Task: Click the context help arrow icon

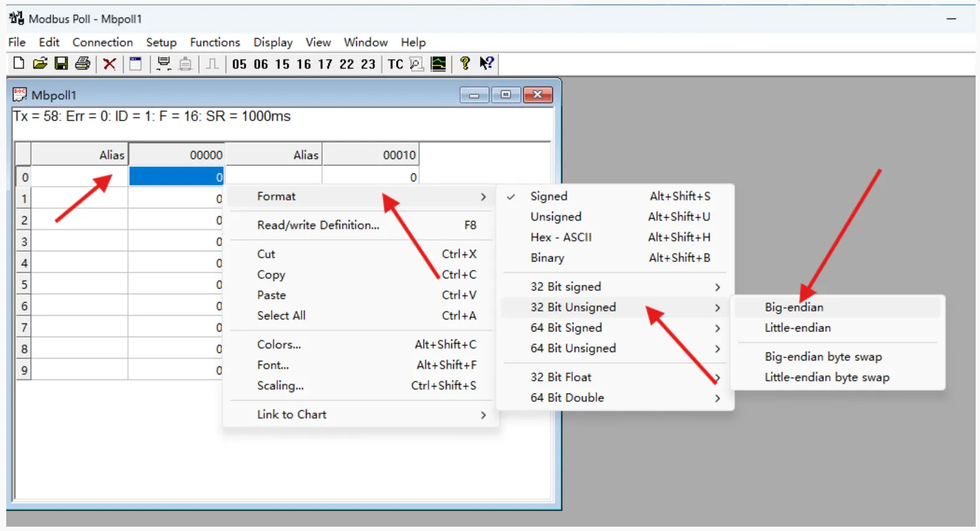Action: coord(487,63)
